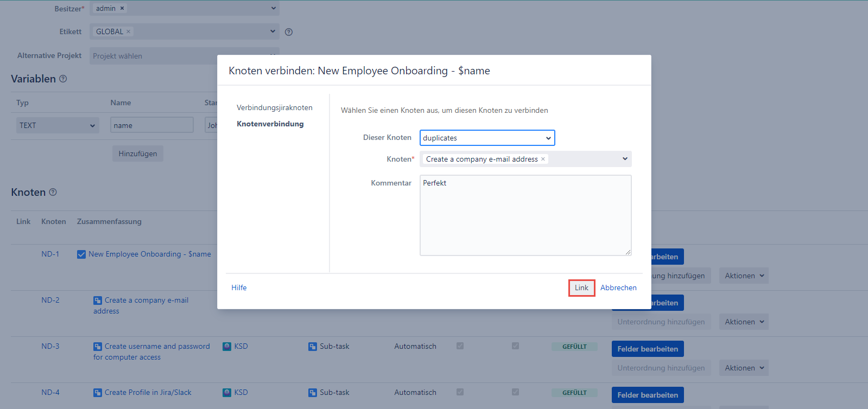Click the KSD project icon in ND-3 row
The width and height of the screenshot is (868, 409).
(227, 347)
